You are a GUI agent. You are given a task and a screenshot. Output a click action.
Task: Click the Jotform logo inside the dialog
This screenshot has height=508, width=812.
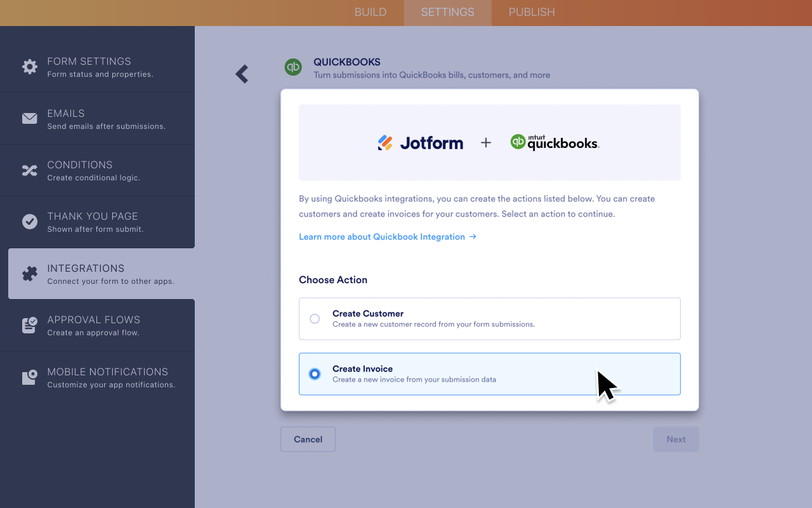point(420,142)
